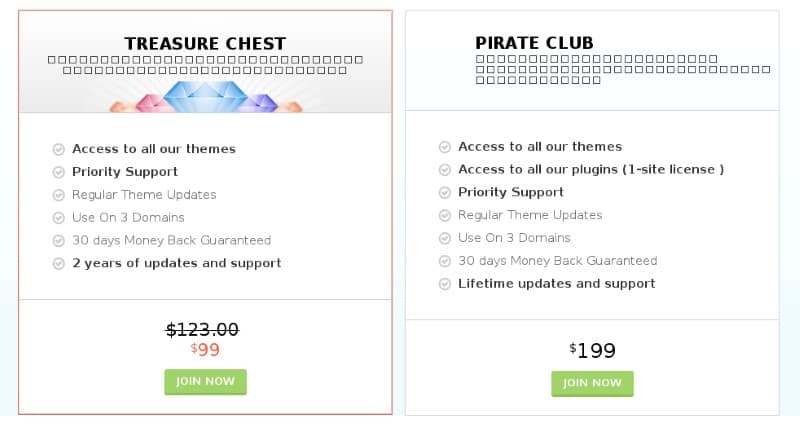The image size is (800, 428).
Task: Click 'Priority Support' text in Pirate Club
Action: pyautogui.click(x=510, y=192)
